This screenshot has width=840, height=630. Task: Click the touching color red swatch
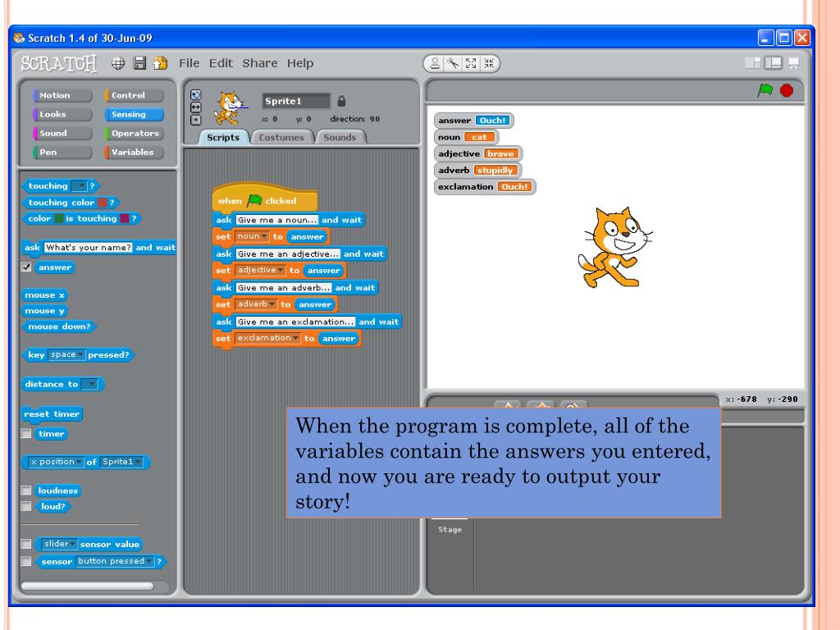coord(102,203)
